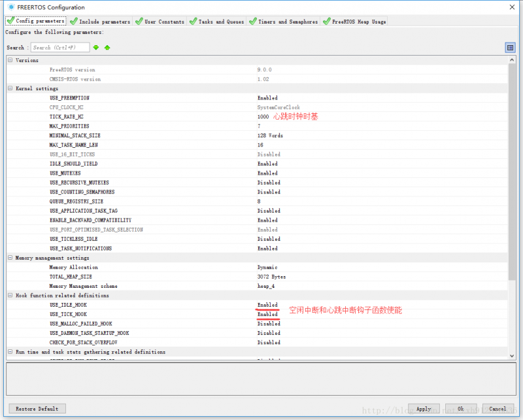
Task: Select the CPU_CLOCK_HZ row
Action: click(x=257, y=107)
